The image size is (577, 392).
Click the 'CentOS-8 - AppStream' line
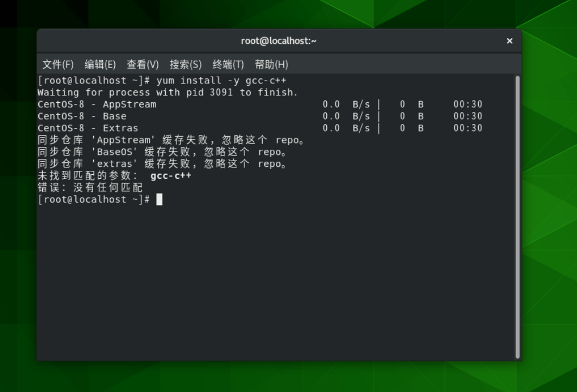tap(260, 105)
